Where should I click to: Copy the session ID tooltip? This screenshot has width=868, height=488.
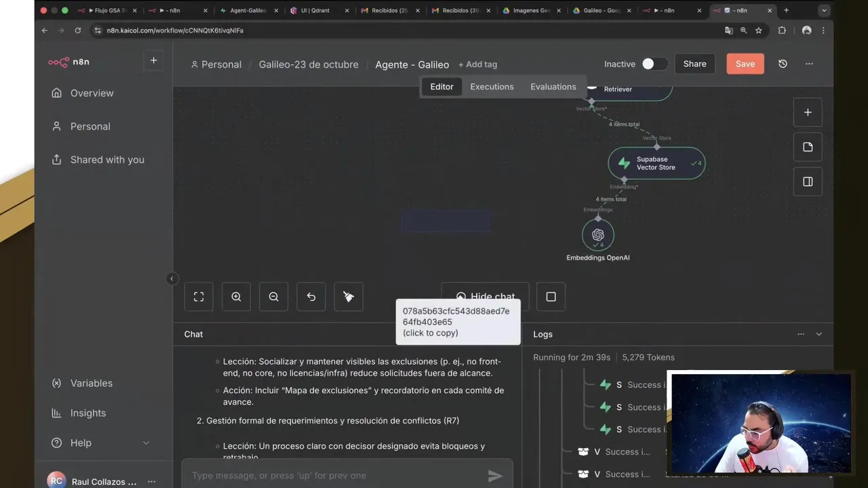click(458, 322)
